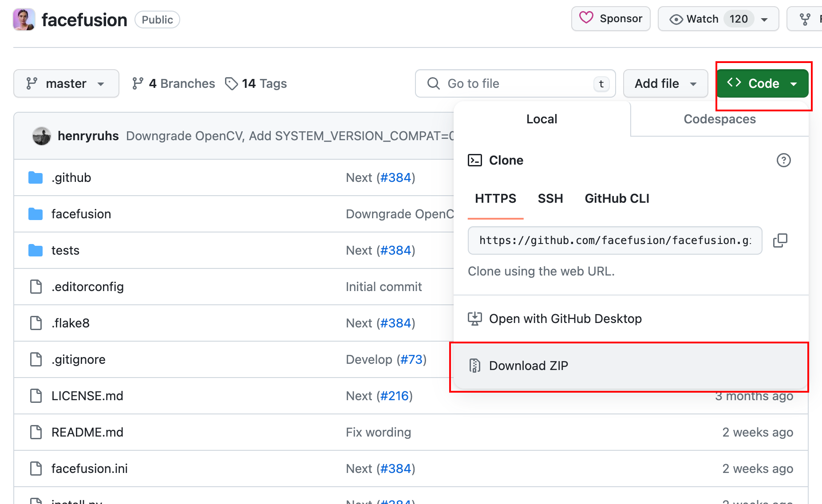
Task: Open the Initial commit message link
Action: coord(384,287)
